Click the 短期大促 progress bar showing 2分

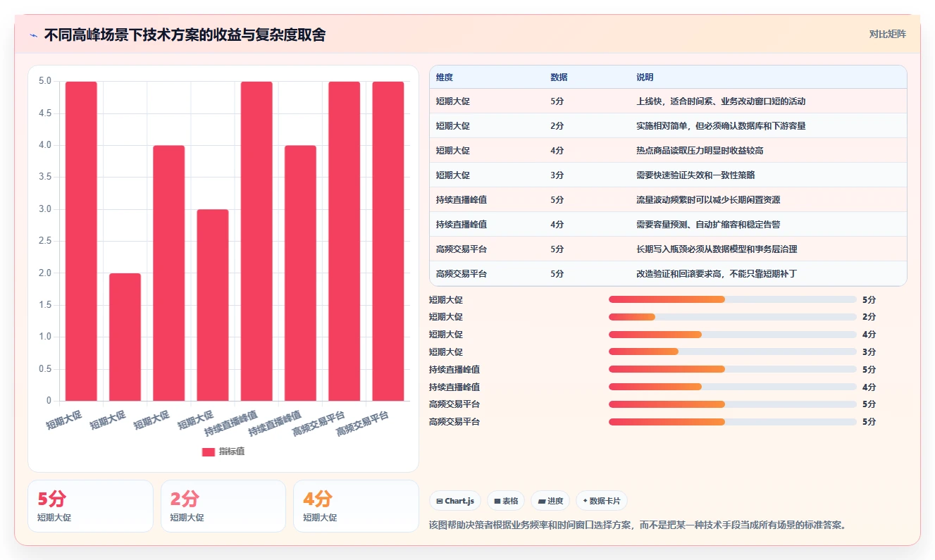(733, 317)
